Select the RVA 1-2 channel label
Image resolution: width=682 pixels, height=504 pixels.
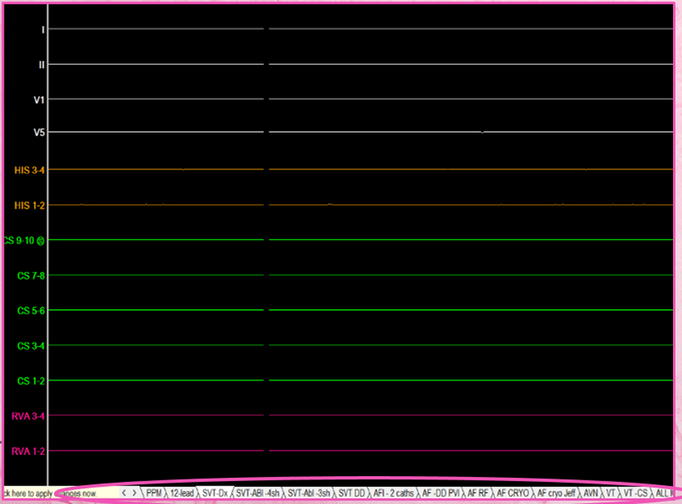[28, 451]
